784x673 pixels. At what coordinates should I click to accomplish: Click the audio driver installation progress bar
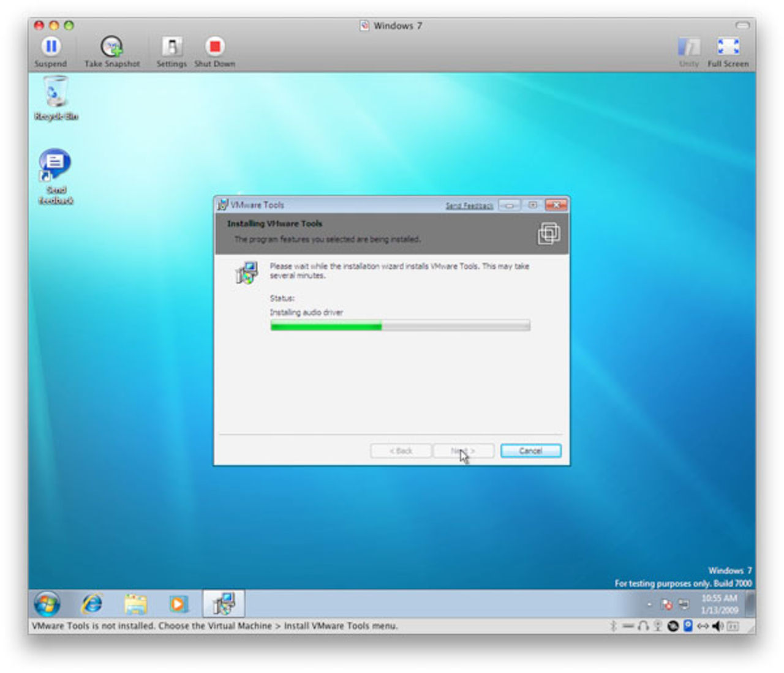[399, 325]
